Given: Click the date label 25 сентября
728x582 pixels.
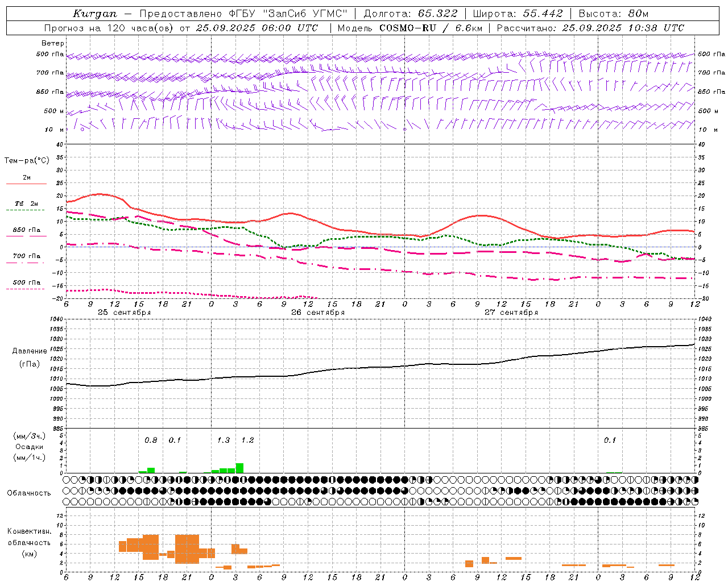Looking at the screenshot, I should pos(125,313).
